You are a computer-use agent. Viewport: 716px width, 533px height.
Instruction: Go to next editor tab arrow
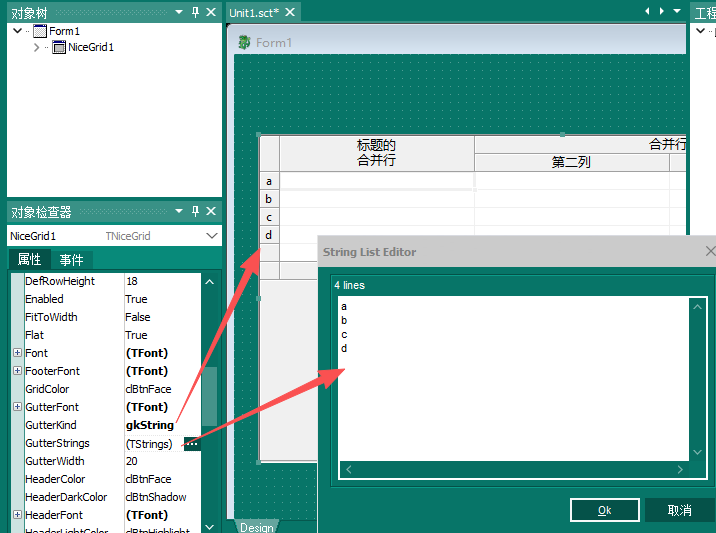click(661, 11)
